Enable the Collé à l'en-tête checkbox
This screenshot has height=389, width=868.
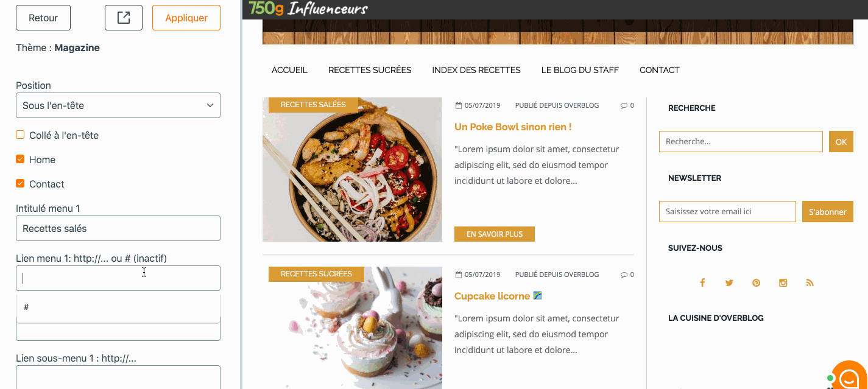coord(20,135)
